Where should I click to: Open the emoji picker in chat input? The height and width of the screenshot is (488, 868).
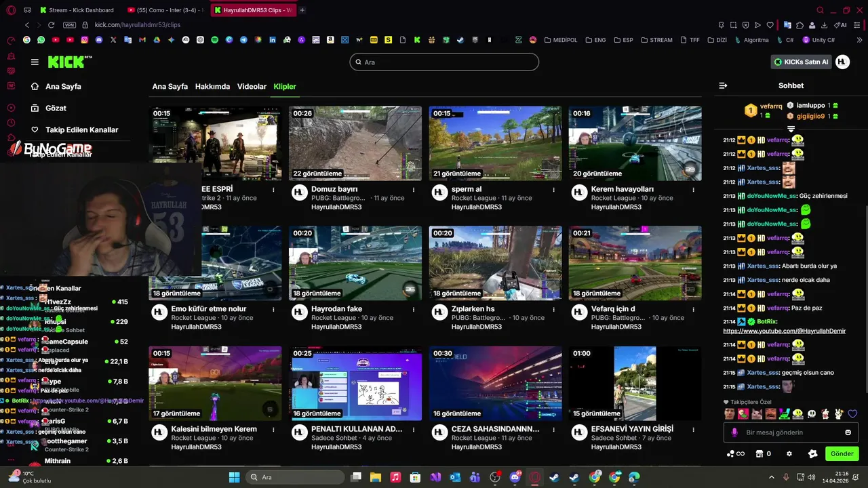click(848, 432)
